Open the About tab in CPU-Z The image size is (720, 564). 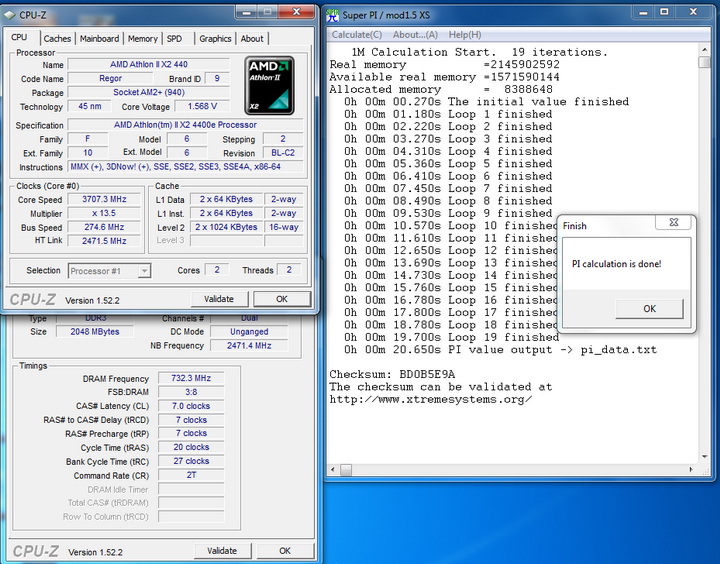tap(252, 39)
